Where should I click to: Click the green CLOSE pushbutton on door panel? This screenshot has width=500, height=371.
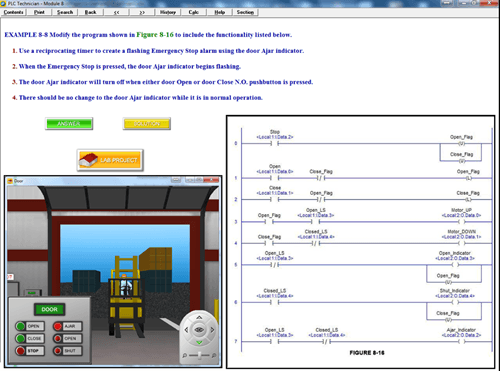[21, 338]
